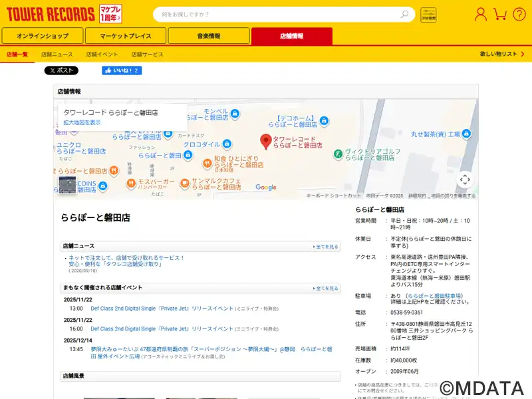Click the Tower Records logo
532x399 pixels.
coord(50,14)
